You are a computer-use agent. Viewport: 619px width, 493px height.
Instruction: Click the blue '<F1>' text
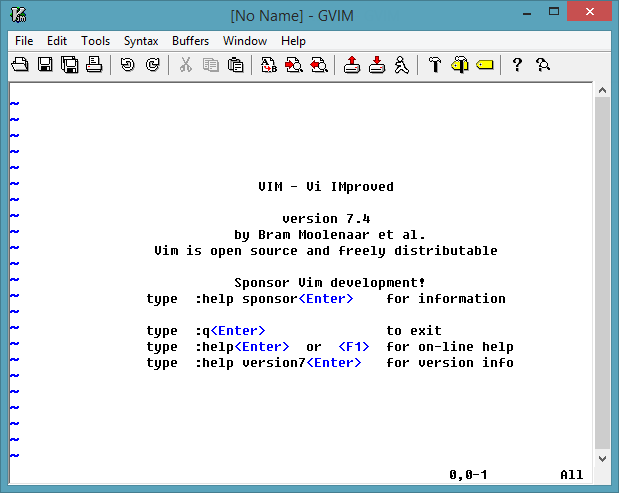354,347
